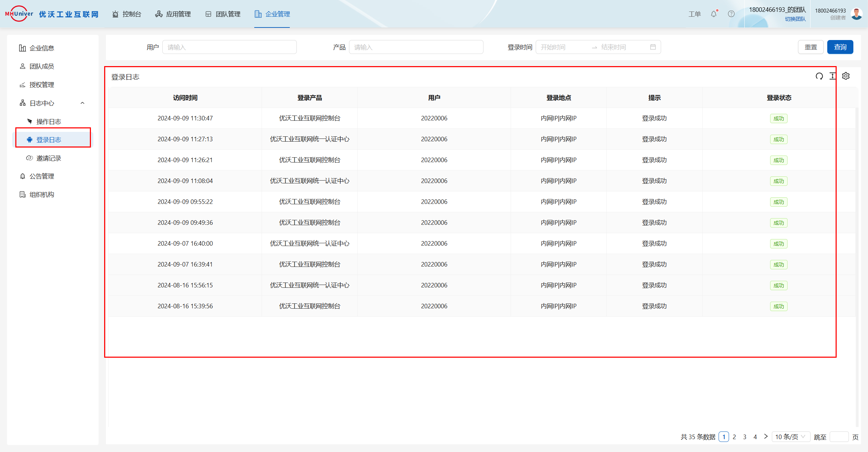The image size is (868, 452).
Task: Go to page 3 in pagination
Action: click(745, 437)
